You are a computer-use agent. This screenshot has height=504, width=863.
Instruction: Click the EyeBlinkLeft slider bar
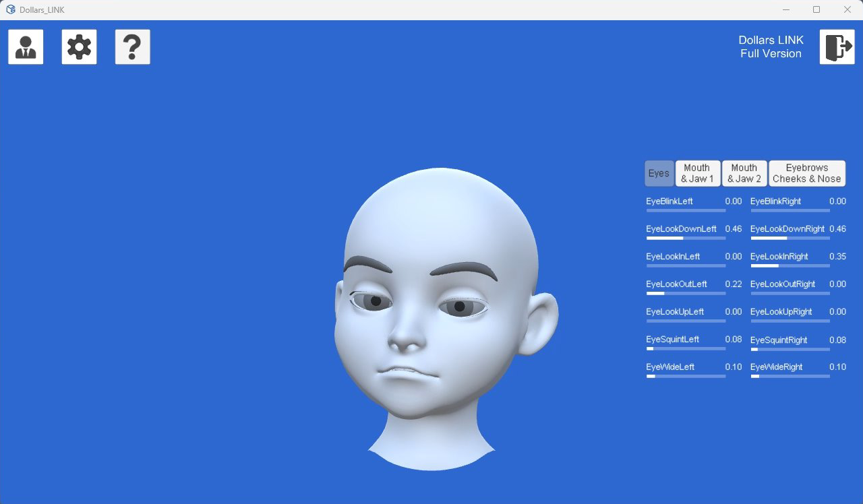click(686, 210)
